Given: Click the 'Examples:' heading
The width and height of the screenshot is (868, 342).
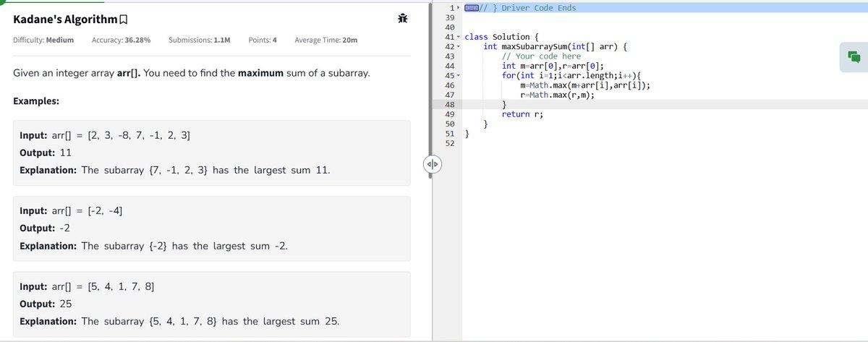Looking at the screenshot, I should pos(36,101).
